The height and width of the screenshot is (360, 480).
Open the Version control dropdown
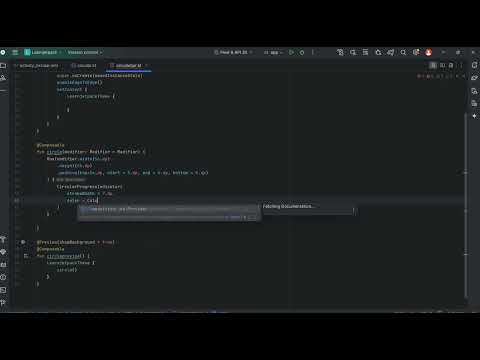84,52
